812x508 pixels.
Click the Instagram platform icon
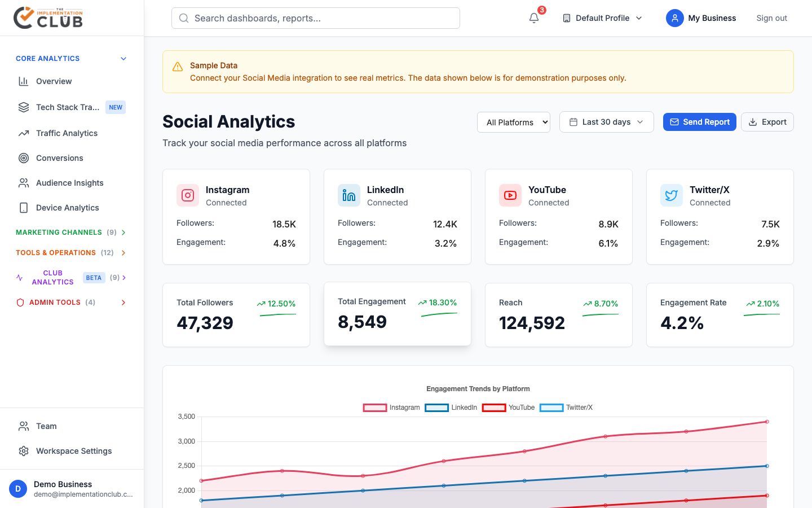pos(188,195)
